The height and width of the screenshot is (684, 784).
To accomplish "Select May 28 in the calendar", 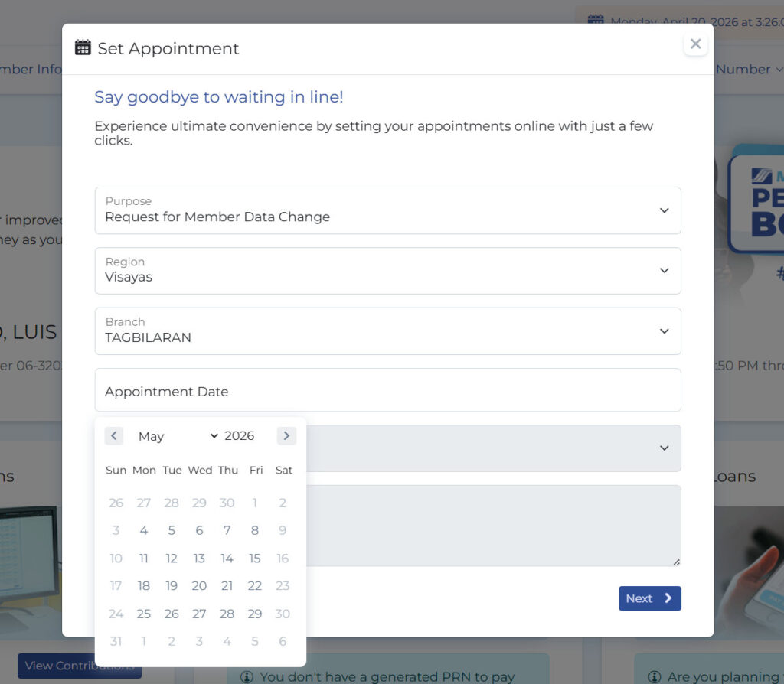I will click(227, 614).
